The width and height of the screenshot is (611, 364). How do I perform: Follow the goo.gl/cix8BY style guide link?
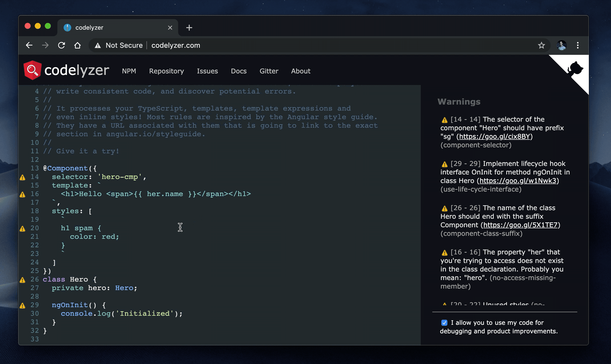[494, 136]
